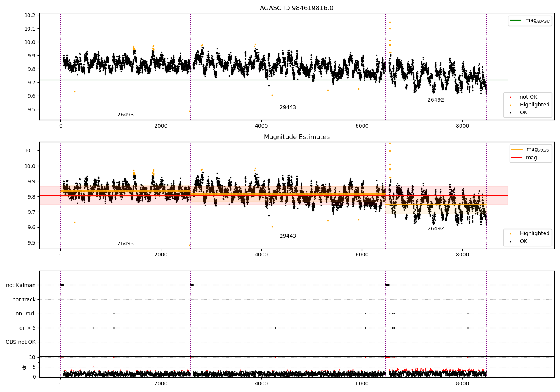Image resolution: width=560 pixels, height=392 pixels.
Task: Click y-axis tick '10' on the dr axis
Action: pos(32,357)
